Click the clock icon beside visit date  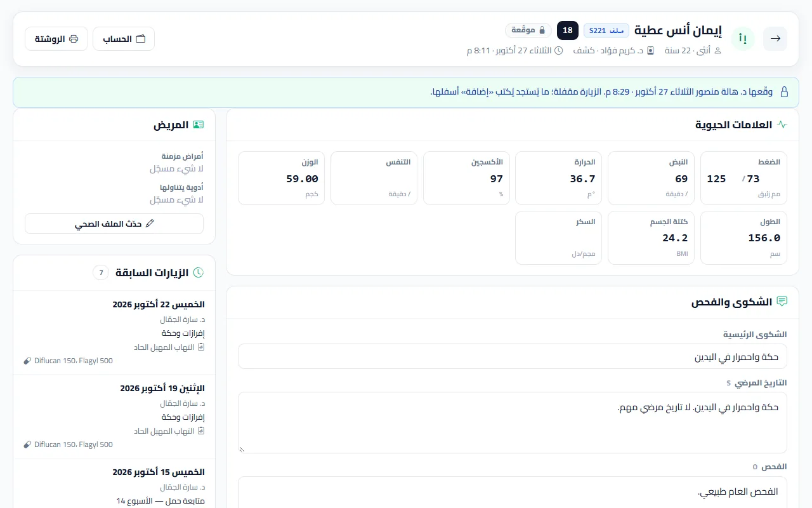559,50
